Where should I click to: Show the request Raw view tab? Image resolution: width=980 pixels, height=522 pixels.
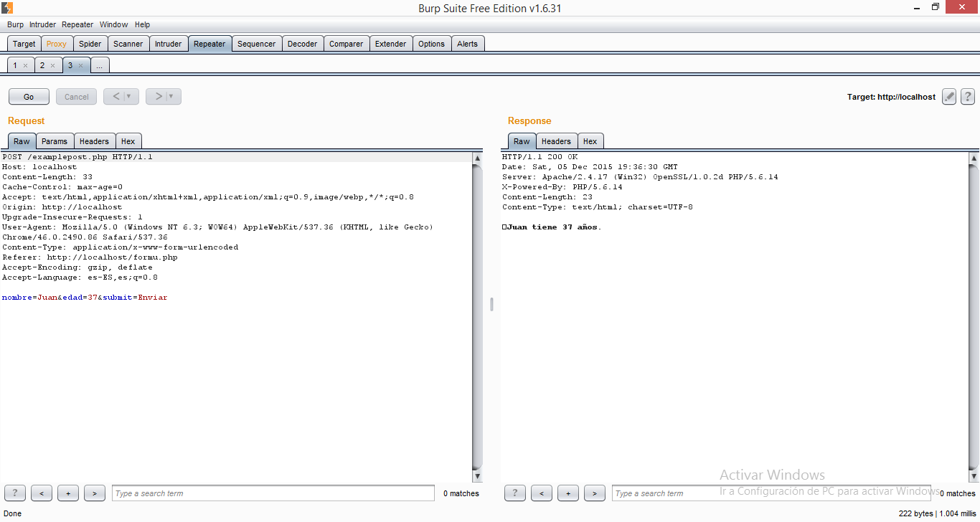click(x=22, y=141)
